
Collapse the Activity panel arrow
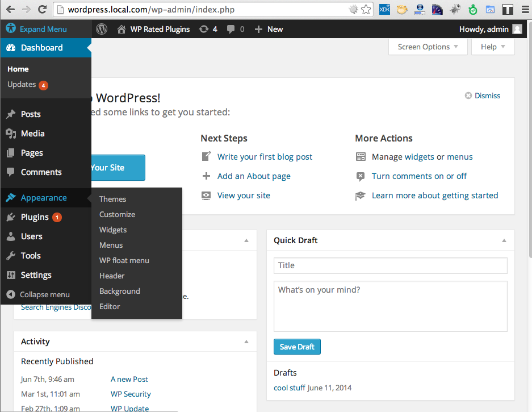point(246,342)
